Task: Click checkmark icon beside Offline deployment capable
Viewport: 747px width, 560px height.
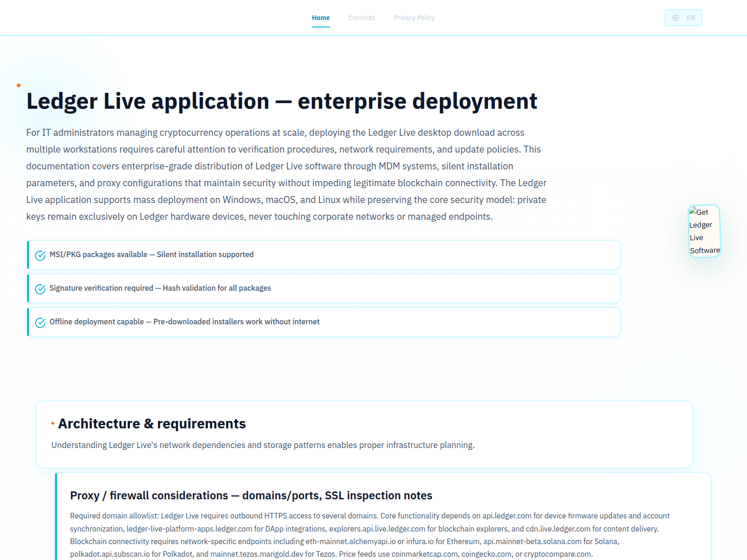Action: [x=40, y=322]
